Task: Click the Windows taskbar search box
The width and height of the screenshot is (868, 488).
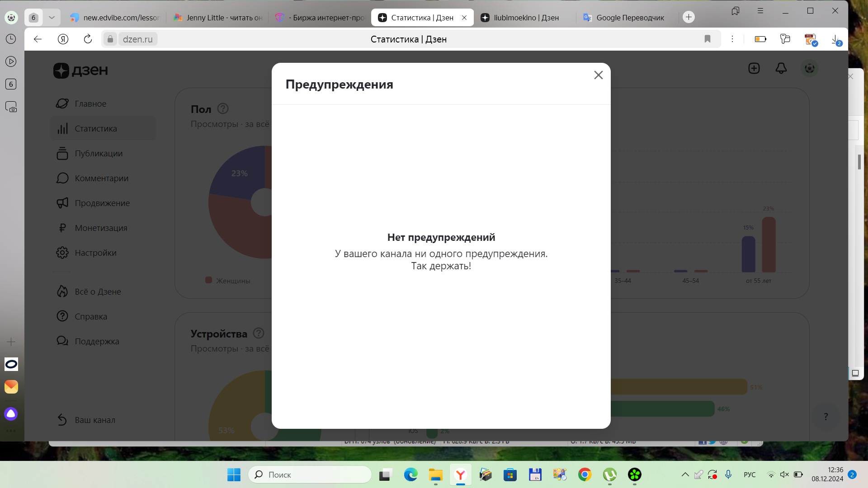Action: 310,474
